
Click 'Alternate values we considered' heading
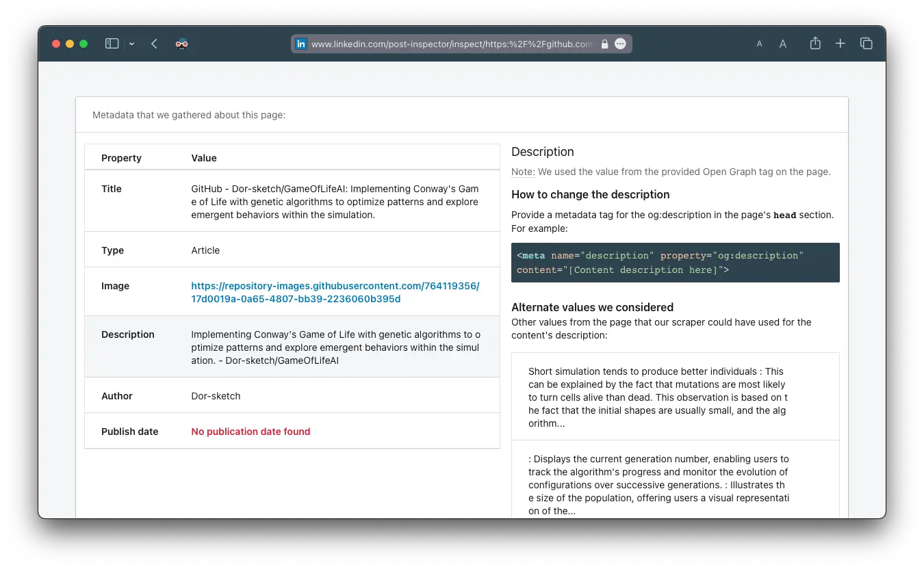(592, 307)
